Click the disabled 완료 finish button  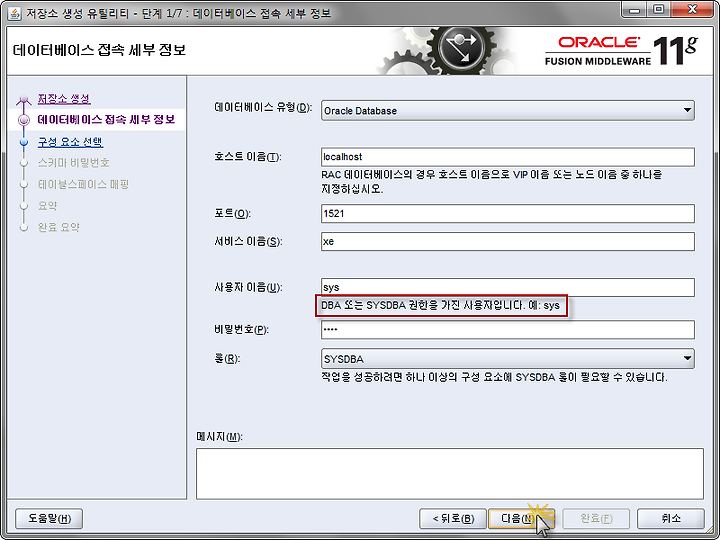(596, 518)
